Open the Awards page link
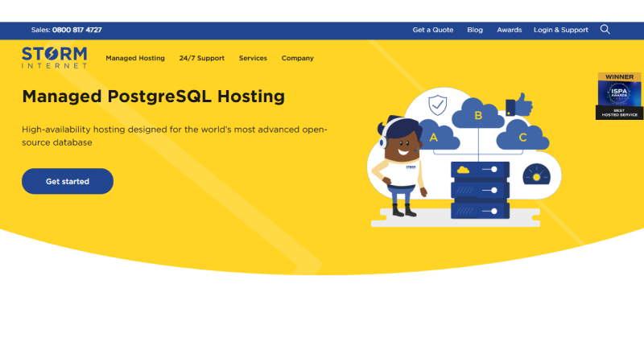644x358 pixels. 510,30
